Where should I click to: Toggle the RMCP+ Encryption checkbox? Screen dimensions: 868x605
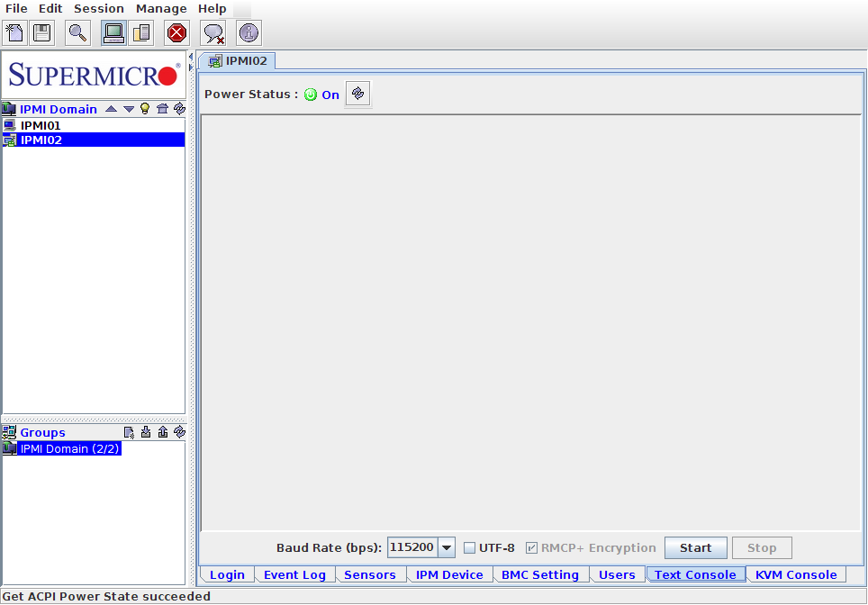(531, 548)
